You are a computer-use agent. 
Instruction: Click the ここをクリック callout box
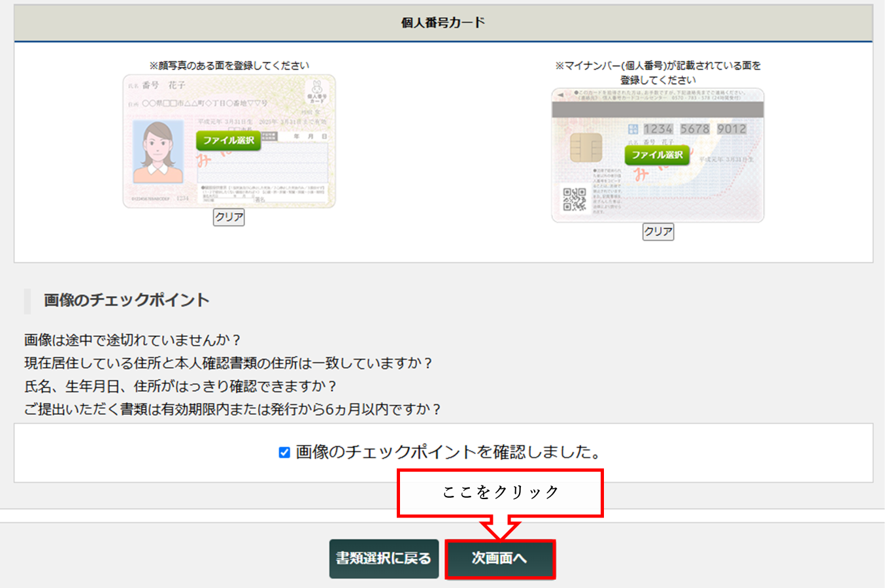[500, 492]
